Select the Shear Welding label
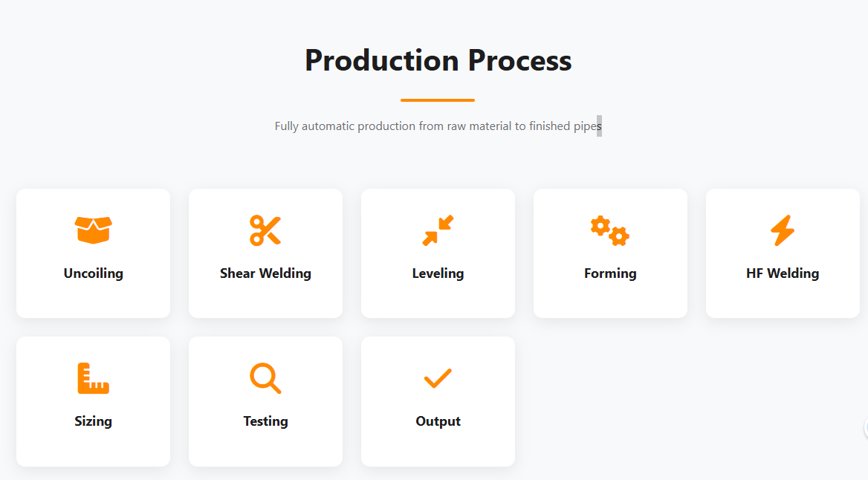This screenshot has width=868, height=480. click(x=265, y=273)
